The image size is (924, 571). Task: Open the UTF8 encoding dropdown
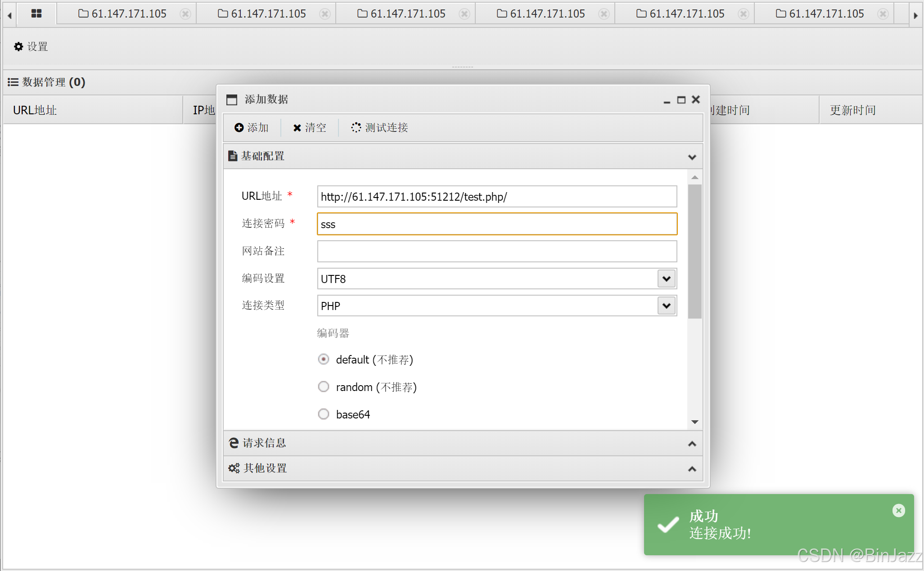click(x=667, y=279)
